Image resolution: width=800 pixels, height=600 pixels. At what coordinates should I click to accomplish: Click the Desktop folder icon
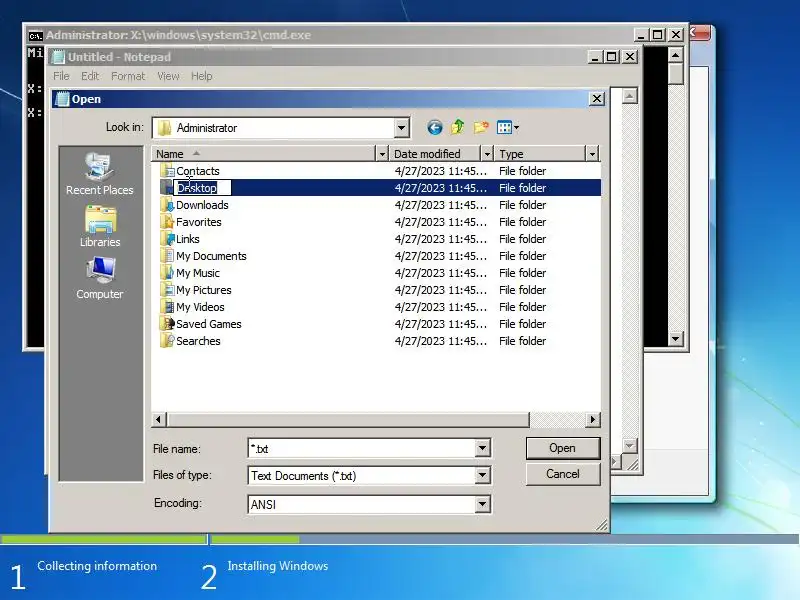point(166,188)
